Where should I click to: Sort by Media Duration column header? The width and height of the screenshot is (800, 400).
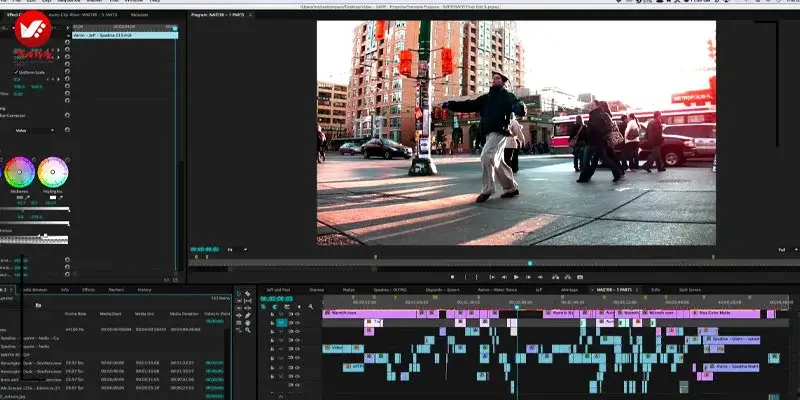pyautogui.click(x=183, y=314)
